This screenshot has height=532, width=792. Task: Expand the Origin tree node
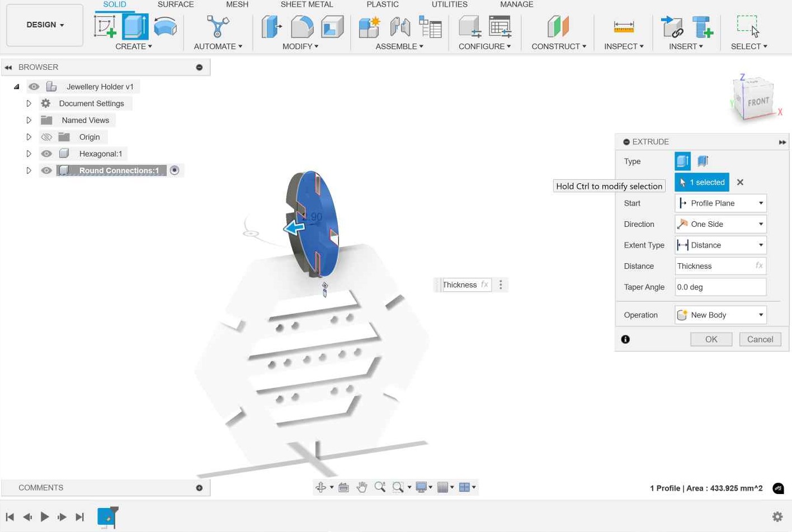point(29,137)
